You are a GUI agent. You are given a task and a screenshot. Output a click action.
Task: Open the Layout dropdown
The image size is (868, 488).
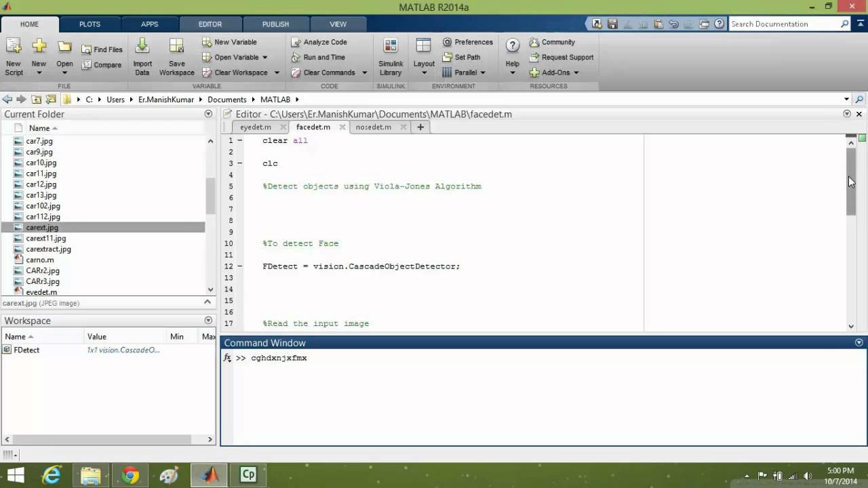(424, 57)
